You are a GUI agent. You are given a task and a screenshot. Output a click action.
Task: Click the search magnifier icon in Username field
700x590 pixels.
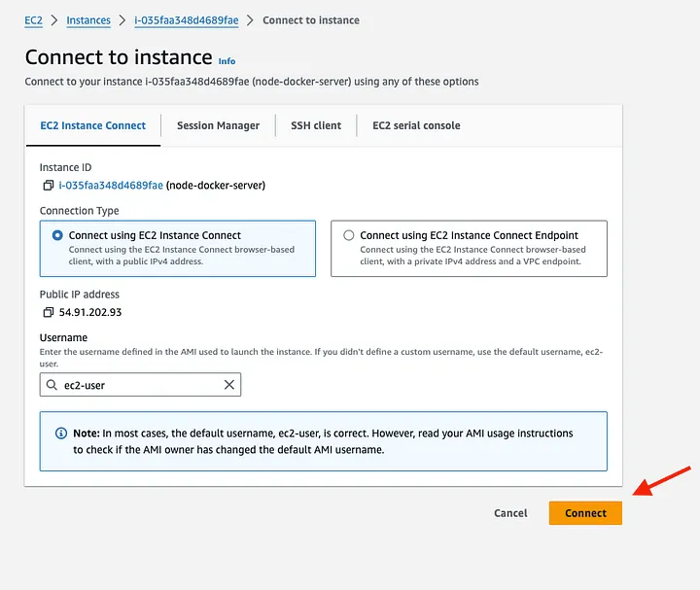[x=52, y=385]
